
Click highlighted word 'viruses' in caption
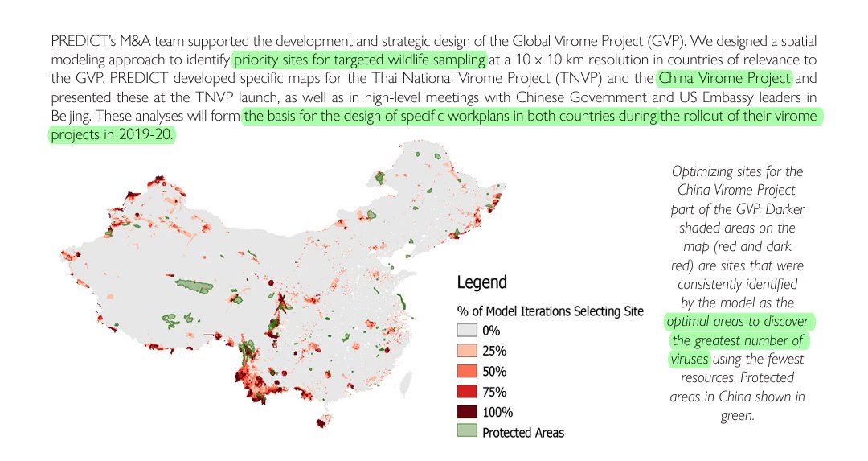pos(690,359)
